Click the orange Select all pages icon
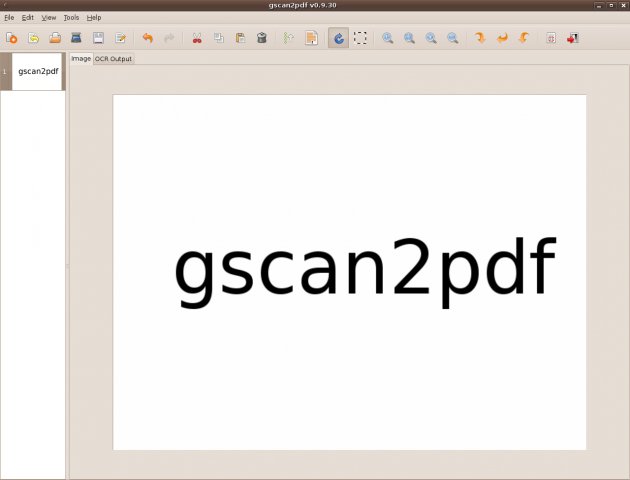This screenshot has height=480, width=630. click(x=311, y=38)
